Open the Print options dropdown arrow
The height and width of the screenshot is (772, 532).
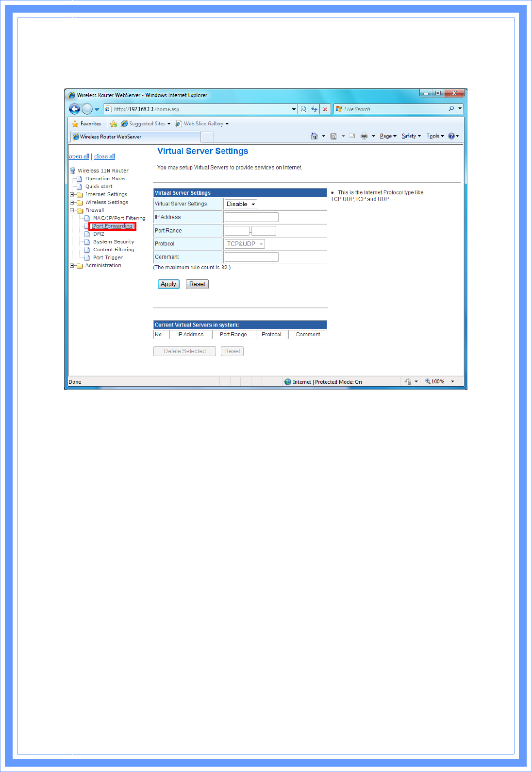coord(373,136)
